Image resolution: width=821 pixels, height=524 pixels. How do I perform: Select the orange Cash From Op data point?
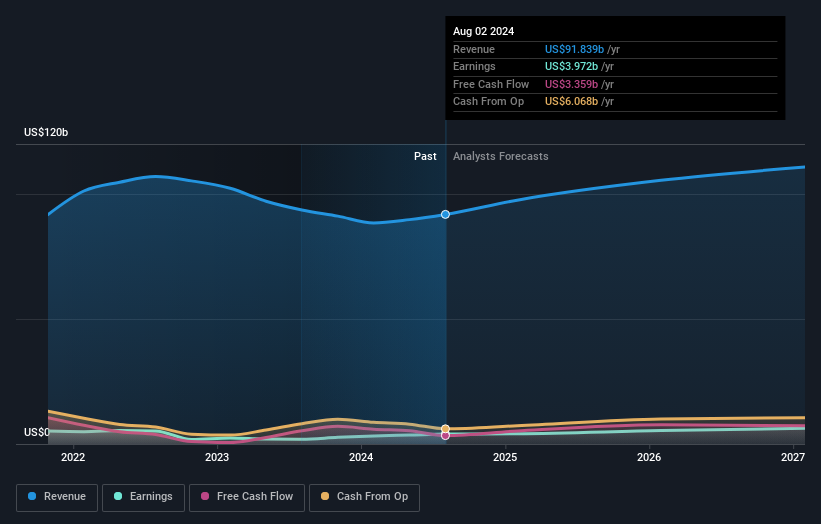[445, 429]
